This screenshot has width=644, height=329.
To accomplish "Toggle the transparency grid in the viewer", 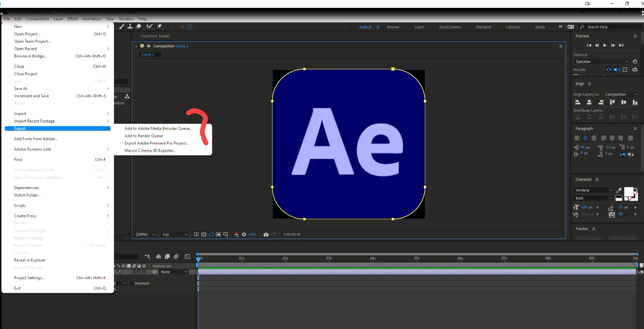I will point(204,234).
